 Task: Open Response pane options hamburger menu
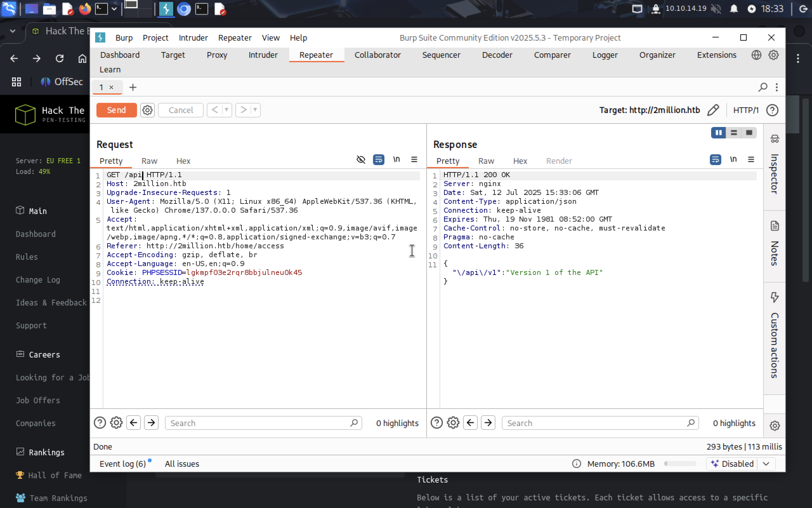click(751, 159)
